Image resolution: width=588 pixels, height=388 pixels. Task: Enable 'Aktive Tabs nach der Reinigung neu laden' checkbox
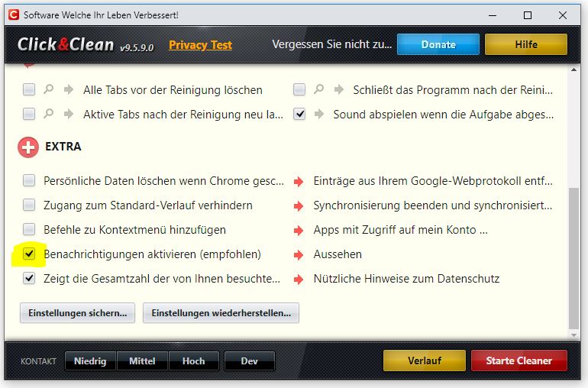pyautogui.click(x=29, y=114)
